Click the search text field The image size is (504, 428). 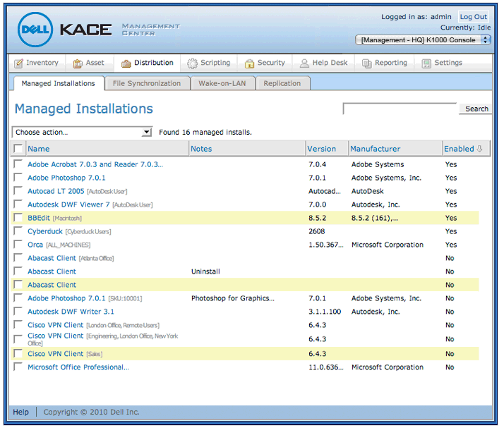(400, 109)
